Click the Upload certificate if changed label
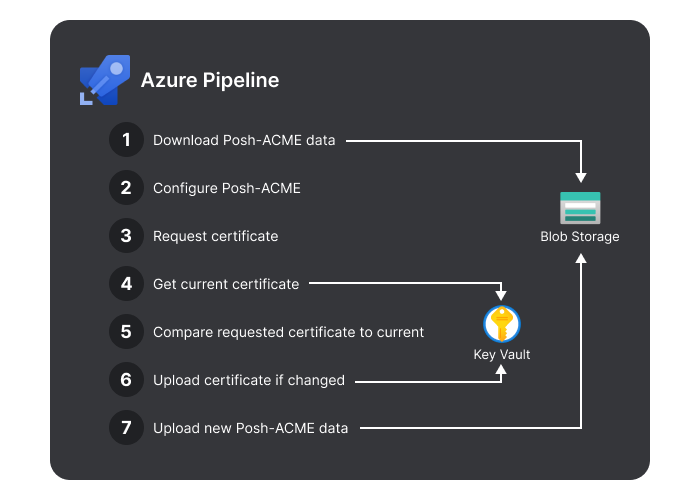Image resolution: width=700 pixels, height=500 pixels. coord(248,380)
